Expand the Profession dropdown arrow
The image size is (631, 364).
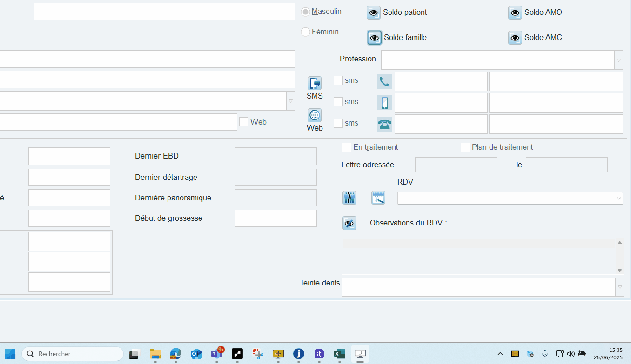619,60
